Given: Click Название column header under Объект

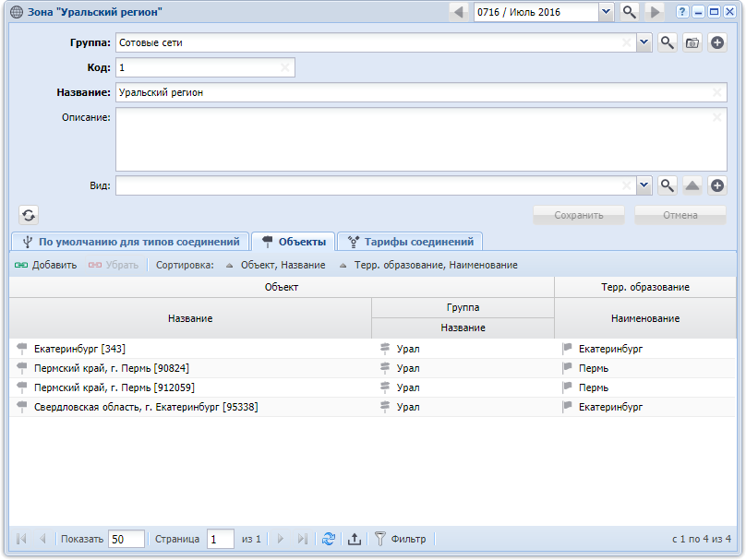Looking at the screenshot, I should [x=190, y=318].
